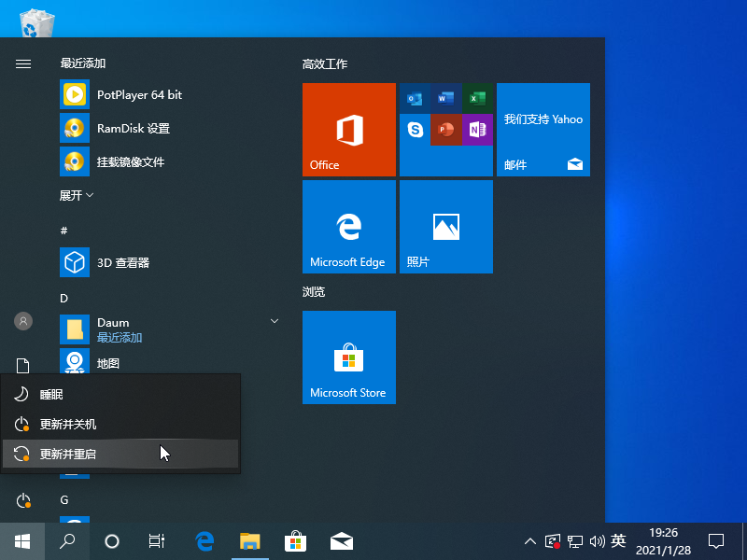Open 3D 查看器 app
Screen dimensions: 747x560
123,262
